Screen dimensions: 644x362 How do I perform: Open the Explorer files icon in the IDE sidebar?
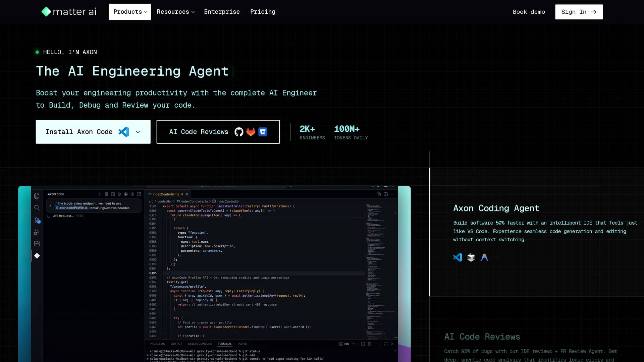pos(37,196)
